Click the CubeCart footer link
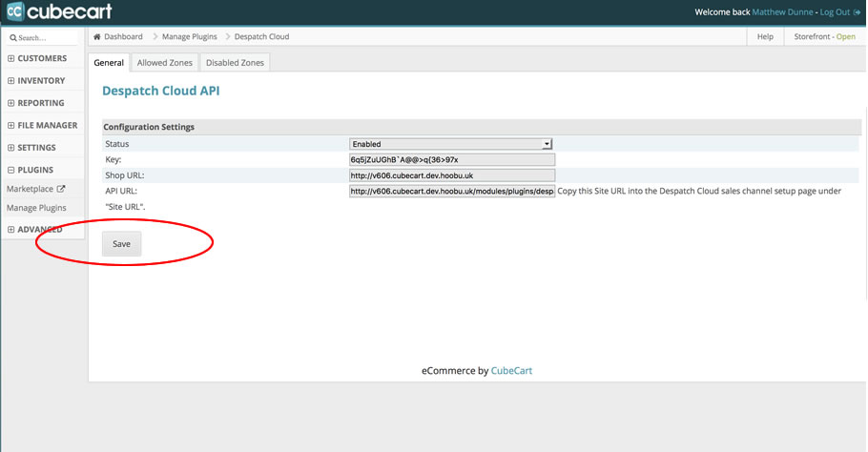 tap(511, 371)
